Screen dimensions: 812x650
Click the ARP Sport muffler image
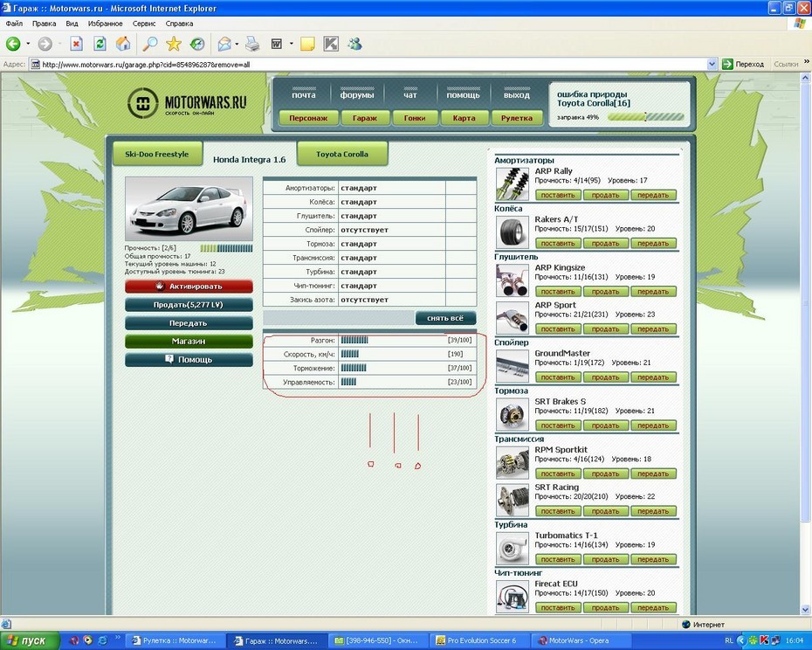pyautogui.click(x=513, y=317)
